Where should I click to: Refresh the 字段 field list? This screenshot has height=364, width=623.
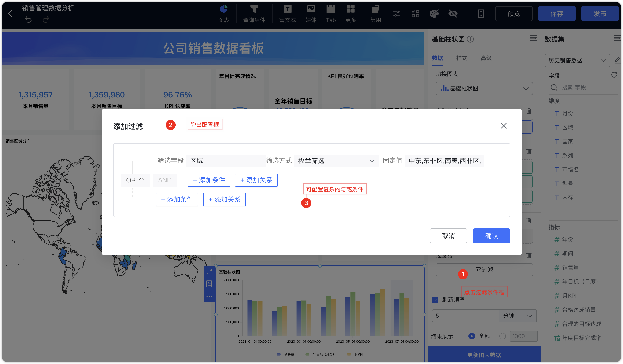(x=614, y=75)
